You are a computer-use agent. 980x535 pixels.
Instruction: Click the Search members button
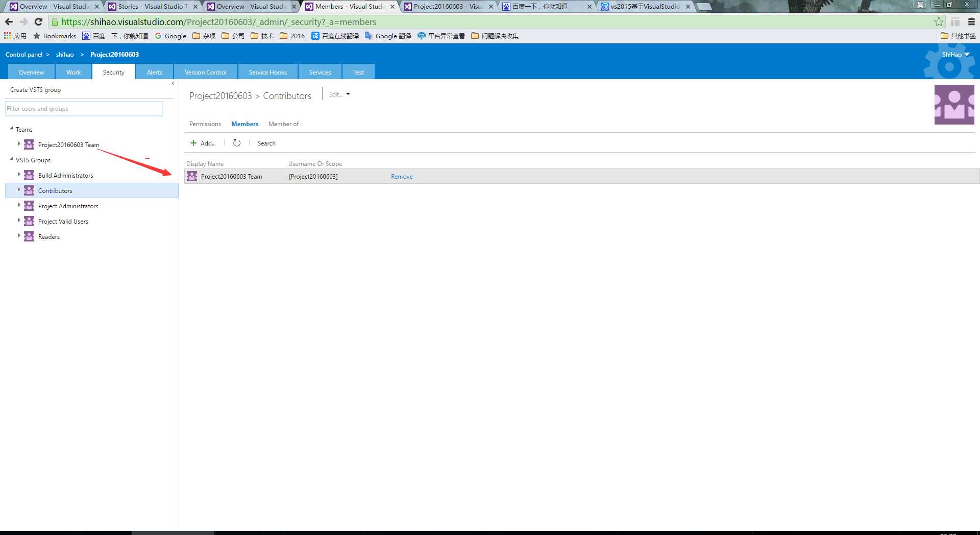tap(266, 143)
